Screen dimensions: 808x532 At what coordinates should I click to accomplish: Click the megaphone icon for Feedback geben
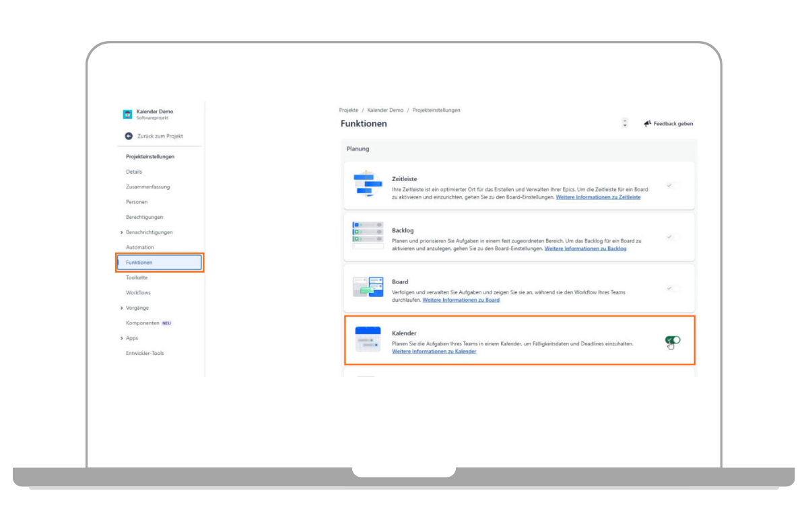(x=647, y=124)
